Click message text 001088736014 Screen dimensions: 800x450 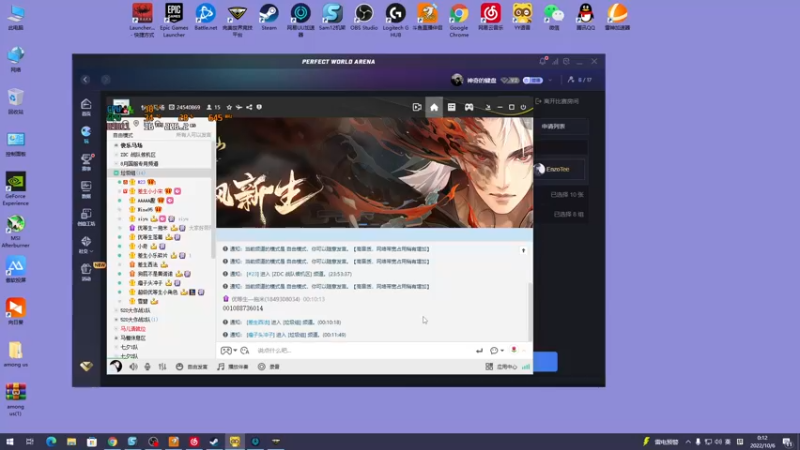(x=243, y=309)
